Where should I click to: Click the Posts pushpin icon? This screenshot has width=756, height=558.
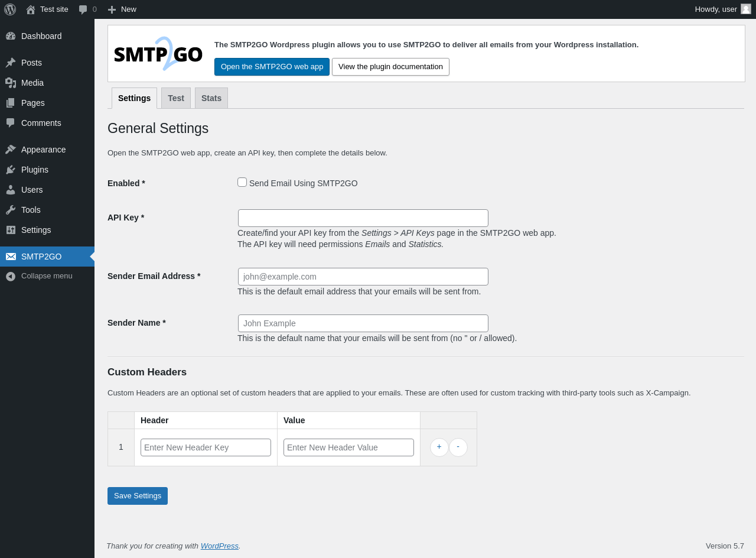(x=11, y=63)
